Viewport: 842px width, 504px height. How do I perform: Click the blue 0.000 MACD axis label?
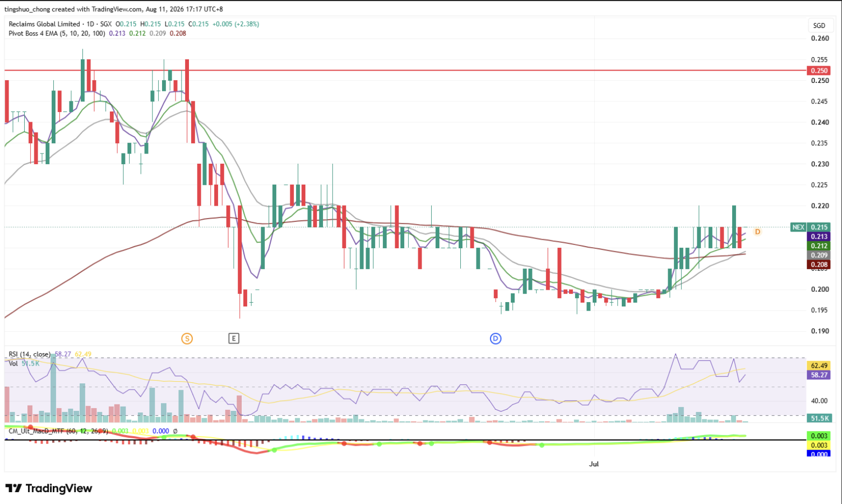819,454
